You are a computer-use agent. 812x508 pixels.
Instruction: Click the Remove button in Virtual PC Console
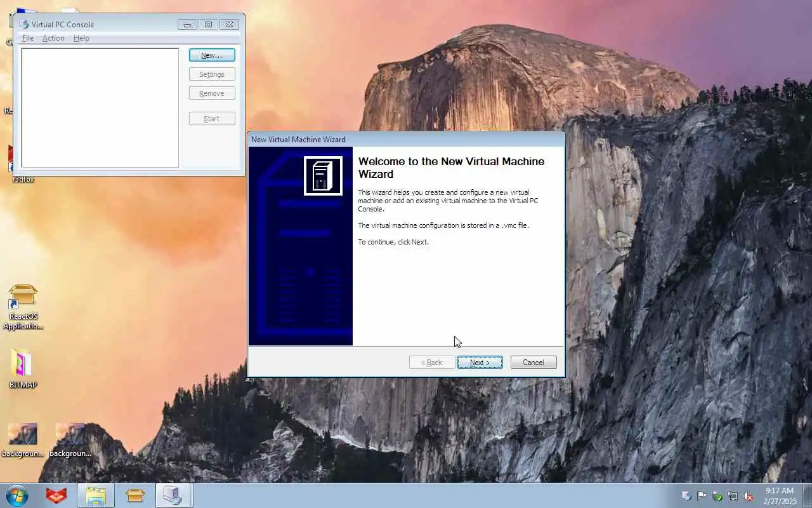[x=212, y=93]
